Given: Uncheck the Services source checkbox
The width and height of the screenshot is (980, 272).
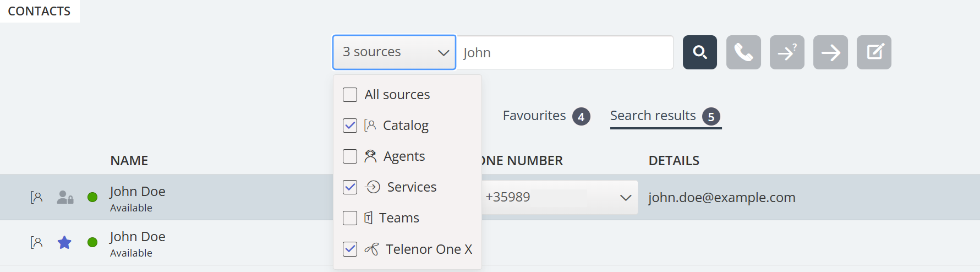Looking at the screenshot, I should pyautogui.click(x=350, y=187).
